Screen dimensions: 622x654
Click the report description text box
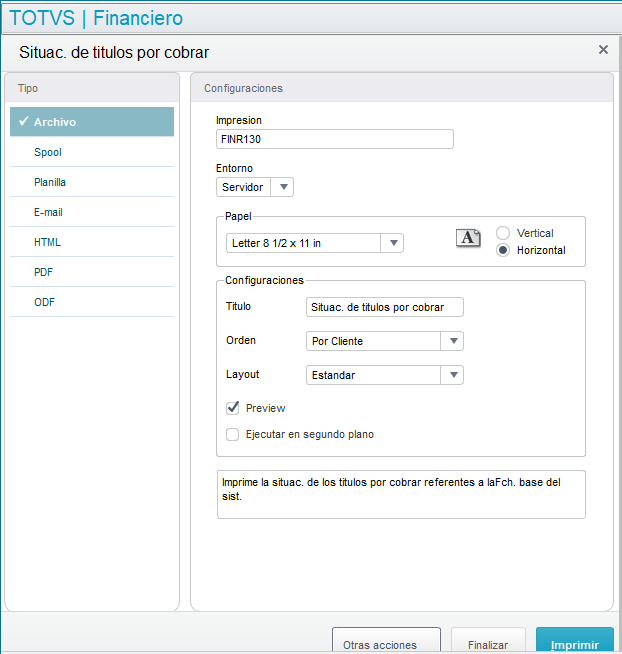pyautogui.click(x=401, y=494)
